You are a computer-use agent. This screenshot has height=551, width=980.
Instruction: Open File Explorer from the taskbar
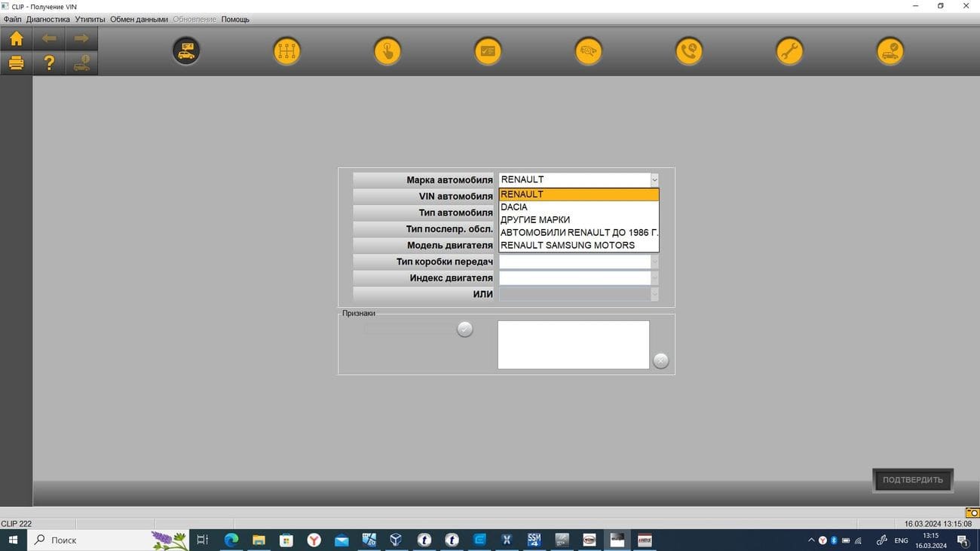259,540
